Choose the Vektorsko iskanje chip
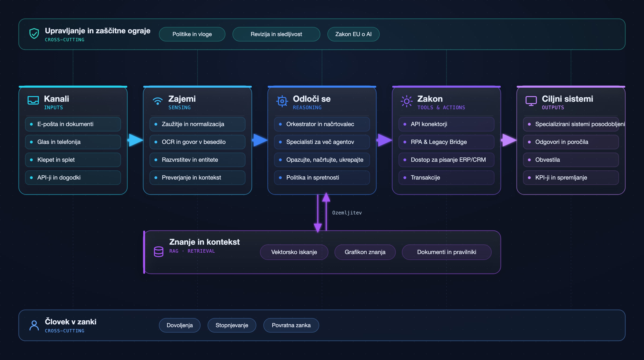Image resolution: width=644 pixels, height=360 pixels. [294, 252]
